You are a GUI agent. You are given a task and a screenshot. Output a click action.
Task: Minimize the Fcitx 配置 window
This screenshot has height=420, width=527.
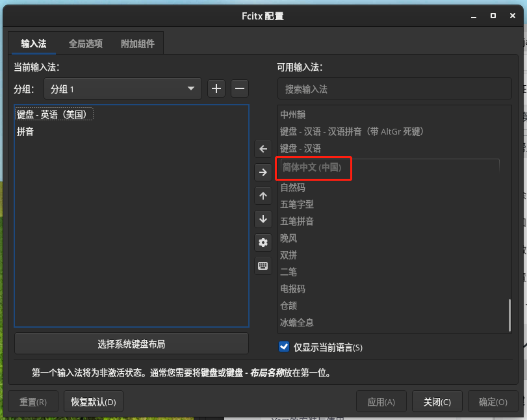pos(474,16)
